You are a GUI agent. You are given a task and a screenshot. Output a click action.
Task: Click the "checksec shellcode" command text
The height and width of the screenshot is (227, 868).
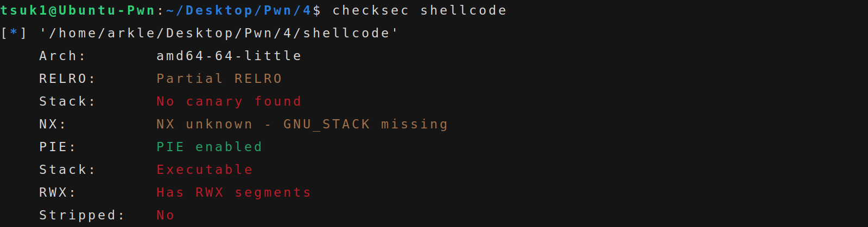click(x=419, y=10)
